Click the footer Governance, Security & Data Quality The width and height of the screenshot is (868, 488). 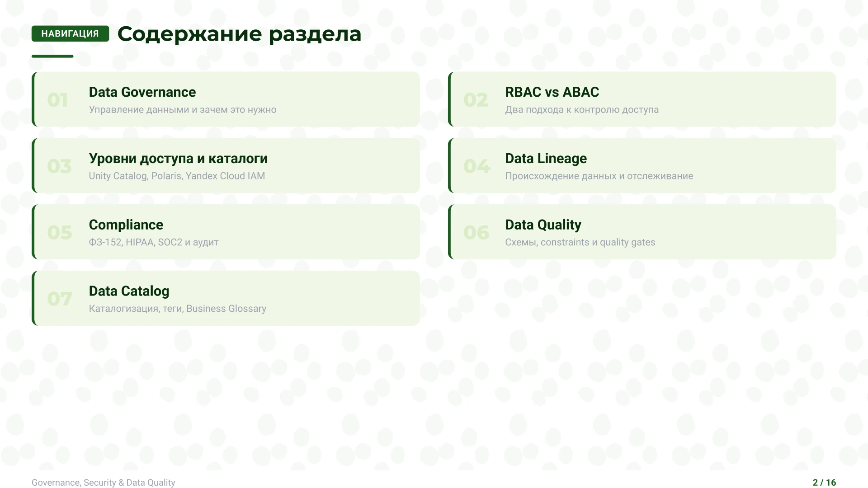pos(104,482)
